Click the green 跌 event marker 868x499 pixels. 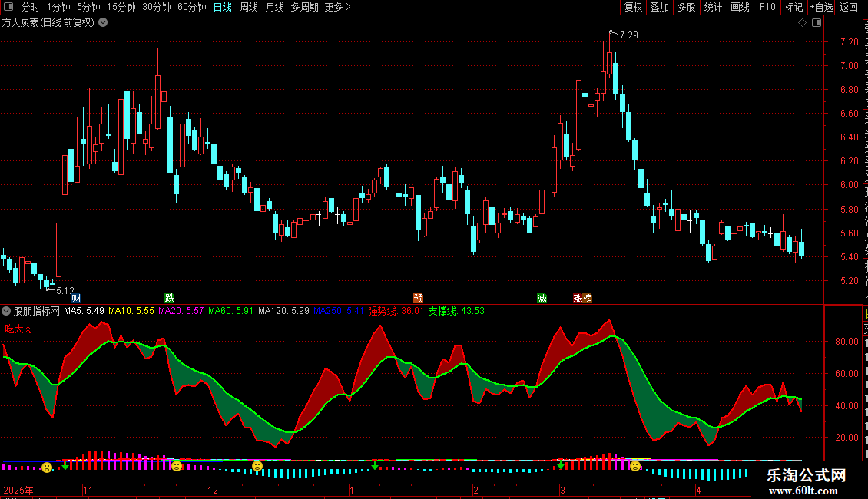point(170,298)
